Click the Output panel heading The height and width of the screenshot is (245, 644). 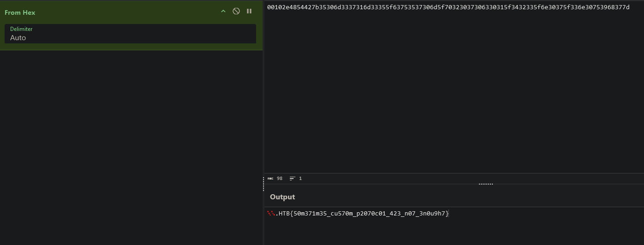282,197
